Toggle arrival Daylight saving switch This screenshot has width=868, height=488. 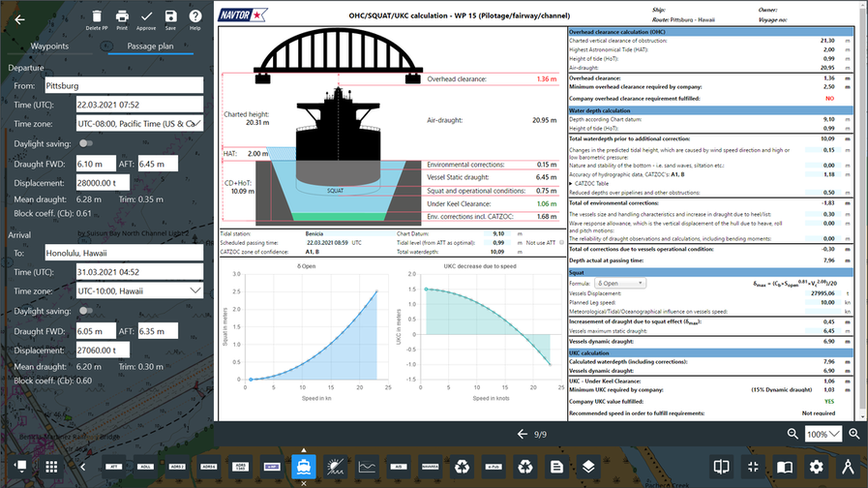point(86,311)
